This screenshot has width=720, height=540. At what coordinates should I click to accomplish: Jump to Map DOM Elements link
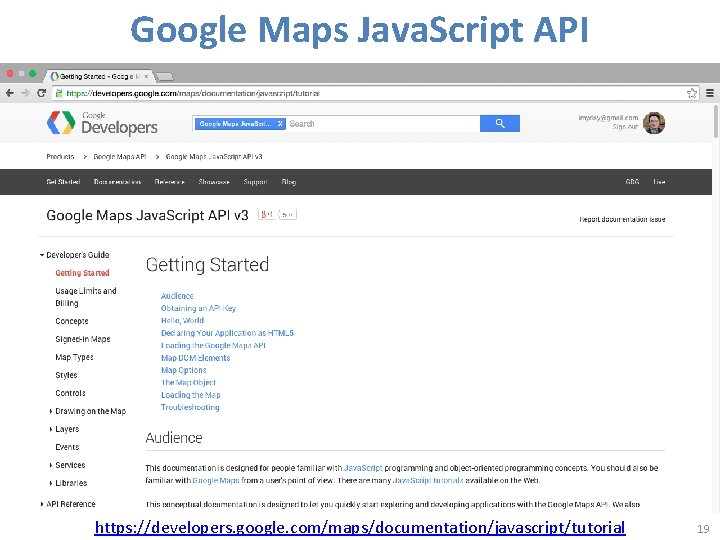click(x=196, y=358)
